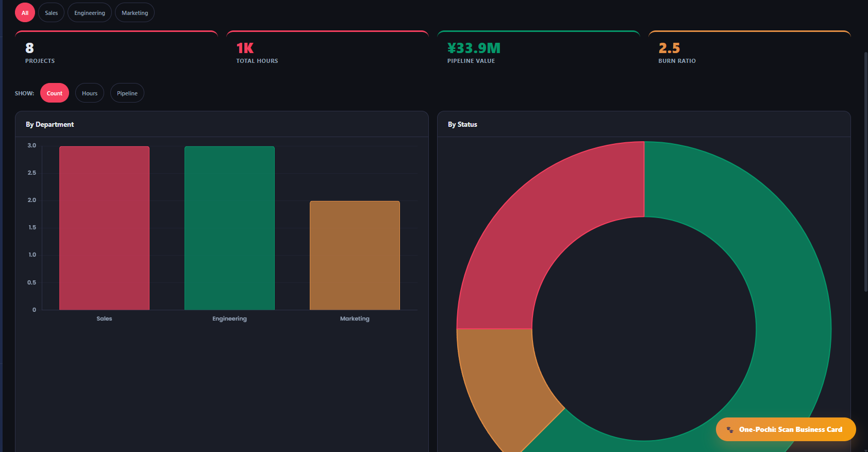Viewport: 868px width, 452px height.
Task: Click the By Department chart title
Action: 49,124
